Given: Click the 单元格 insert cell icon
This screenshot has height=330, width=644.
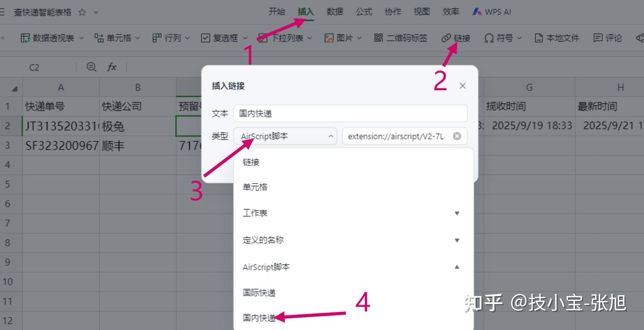Looking at the screenshot, I should pos(99,38).
